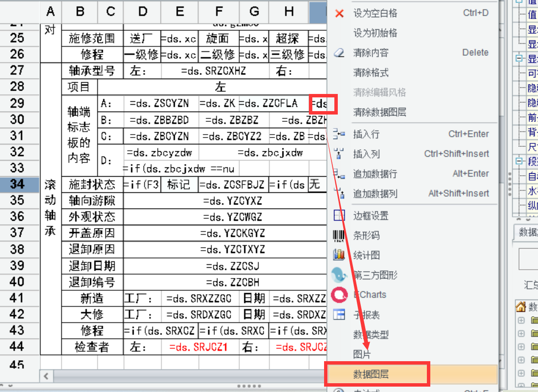The width and height of the screenshot is (538, 392).
Task: Select the 检查者 cell
Action: (x=93, y=346)
